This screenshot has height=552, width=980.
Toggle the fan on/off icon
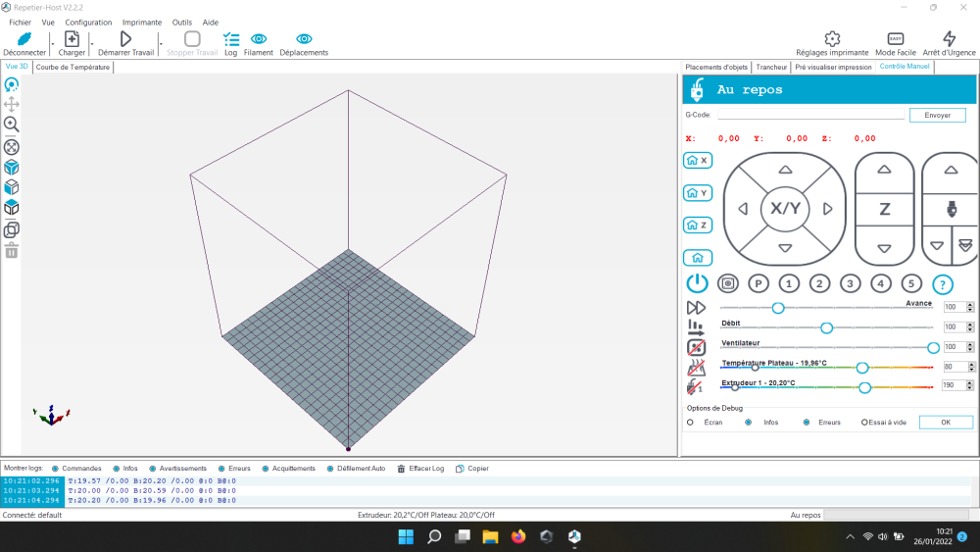696,347
